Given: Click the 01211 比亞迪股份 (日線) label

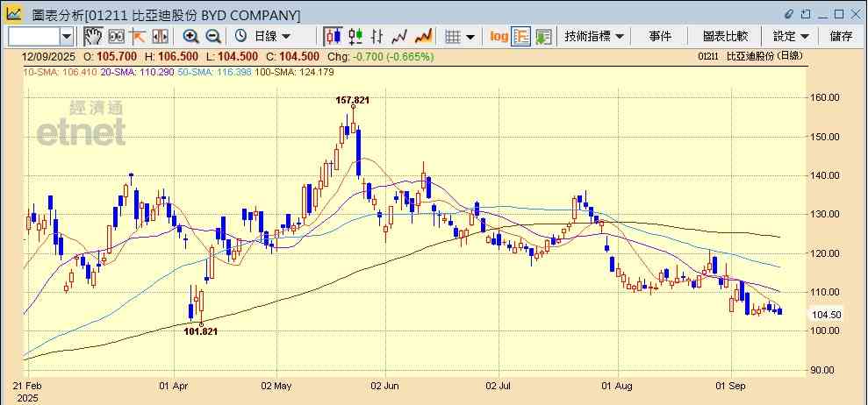Looking at the screenshot, I should pos(750,56).
